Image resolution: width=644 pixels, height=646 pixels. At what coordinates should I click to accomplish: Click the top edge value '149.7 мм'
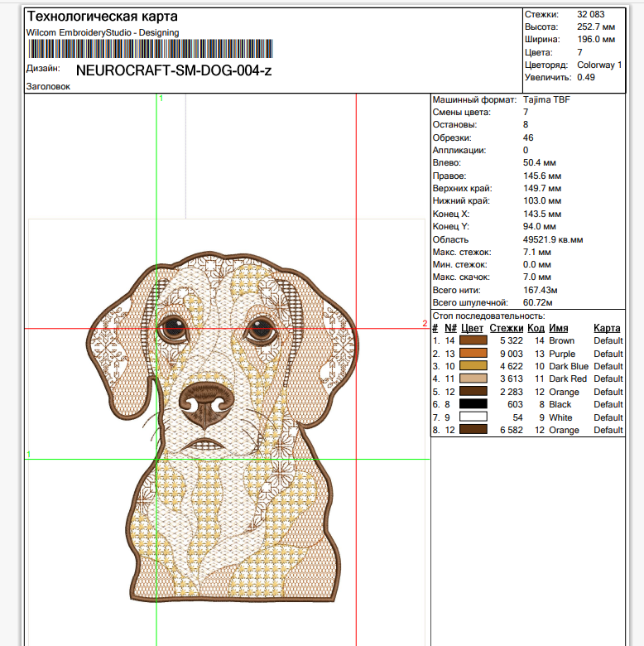pos(542,188)
